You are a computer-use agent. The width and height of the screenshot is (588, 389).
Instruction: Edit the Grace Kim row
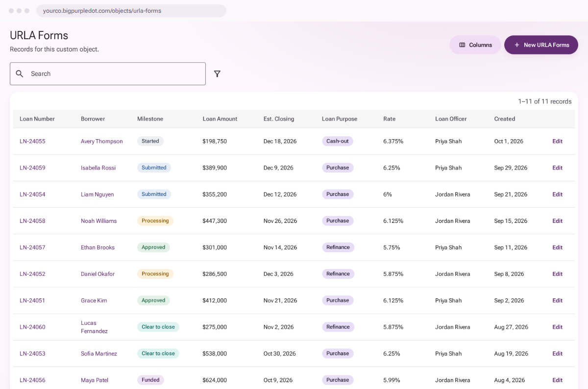coord(557,300)
